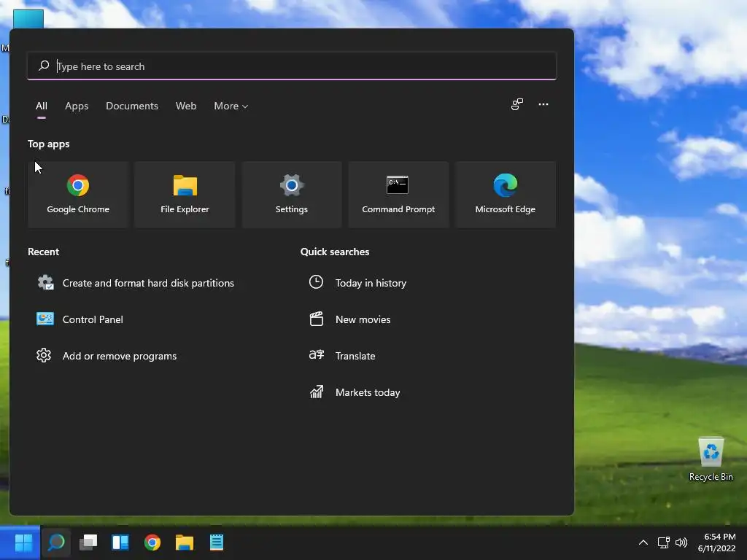The width and height of the screenshot is (747, 560).
Task: Click the chart icon for Markets today
Action: click(x=317, y=392)
